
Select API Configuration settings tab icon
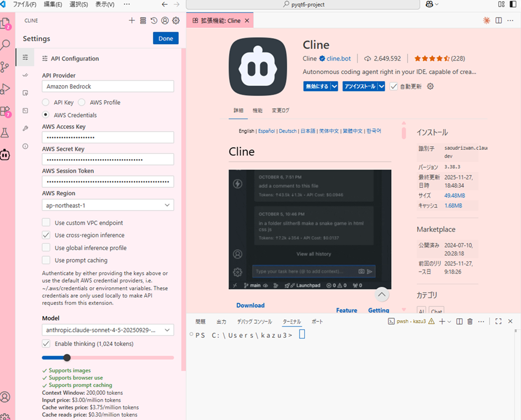[25, 57]
